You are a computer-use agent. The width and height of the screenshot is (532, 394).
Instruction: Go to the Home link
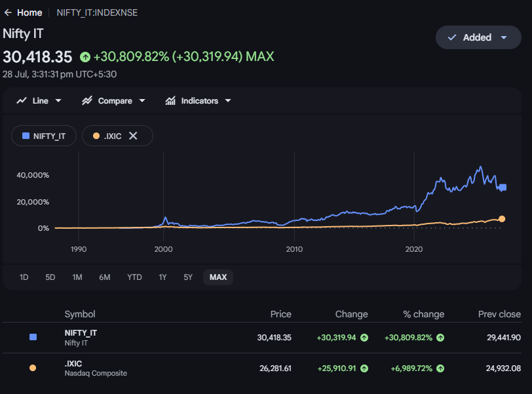pyautogui.click(x=29, y=13)
